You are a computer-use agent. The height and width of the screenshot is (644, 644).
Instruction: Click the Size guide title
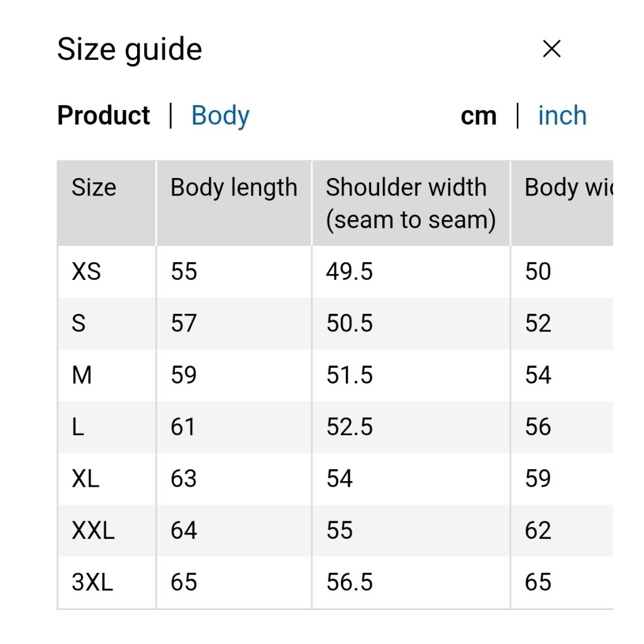[130, 49]
